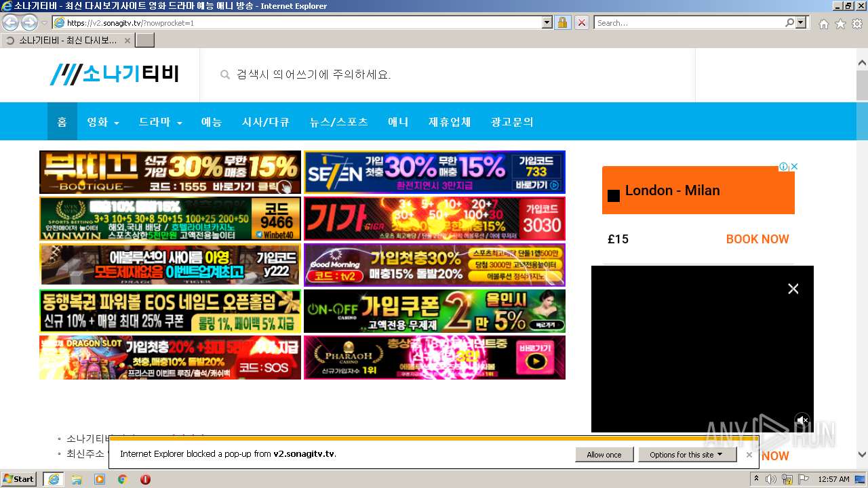Open the 예능 menu item
The height and width of the screenshot is (488, 868).
[212, 122]
